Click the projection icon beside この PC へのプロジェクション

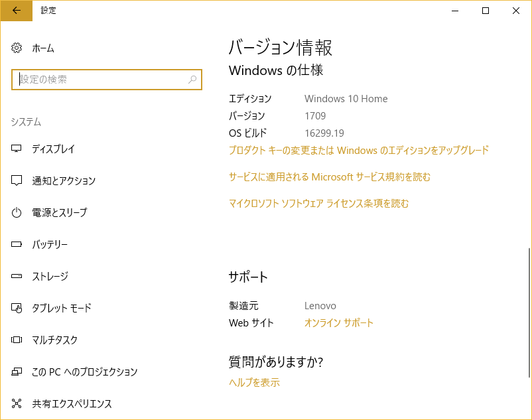[17, 372]
